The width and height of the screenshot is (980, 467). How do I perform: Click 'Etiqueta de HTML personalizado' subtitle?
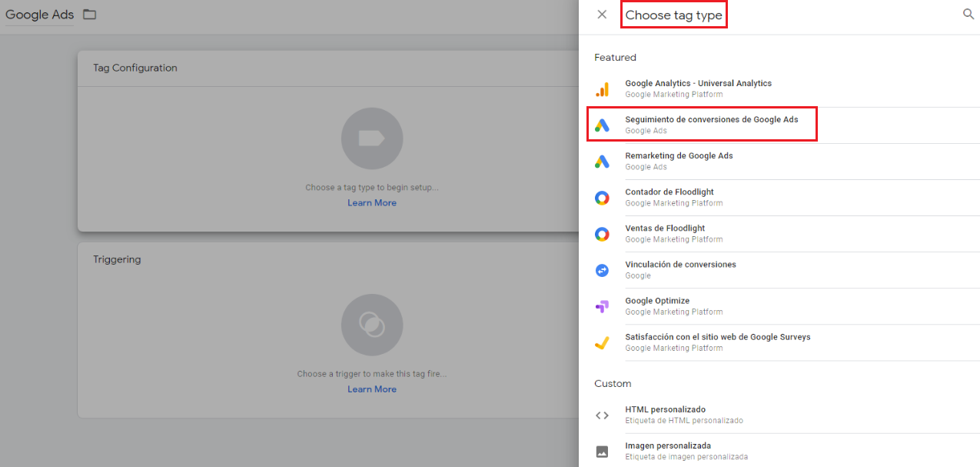click(684, 421)
